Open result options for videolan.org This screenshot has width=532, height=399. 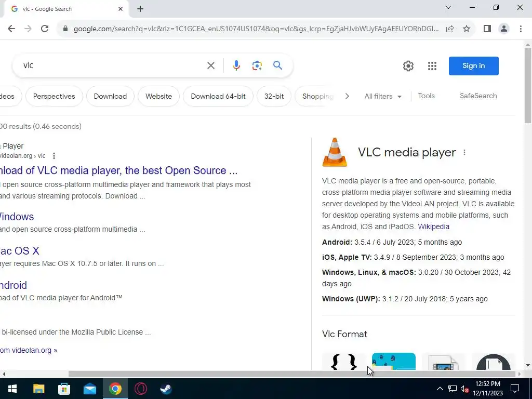point(54,156)
